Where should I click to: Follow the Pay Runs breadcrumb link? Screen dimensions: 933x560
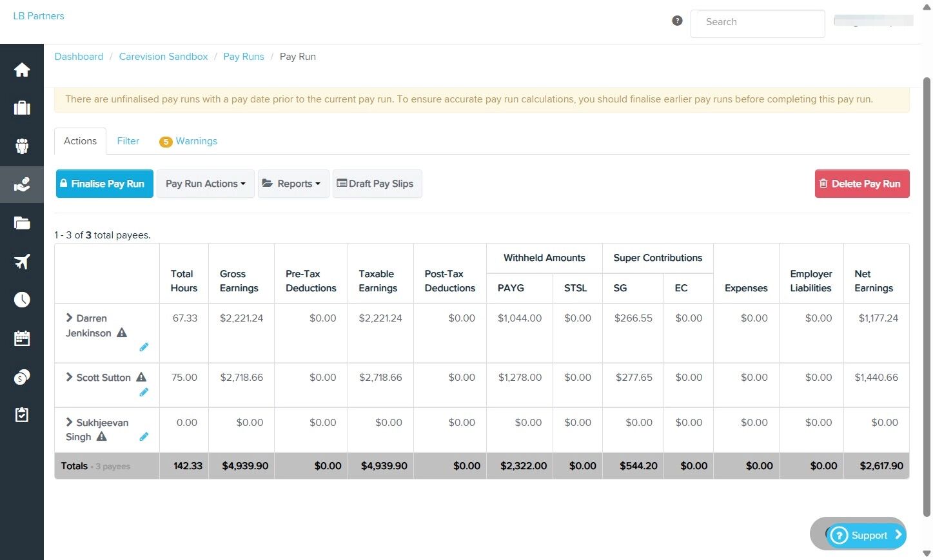pos(244,57)
